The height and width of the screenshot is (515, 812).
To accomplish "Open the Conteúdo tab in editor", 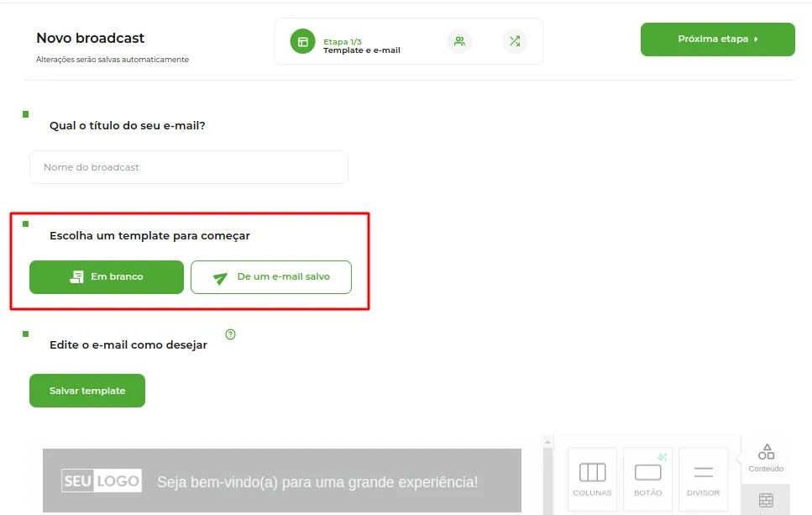I will [766, 459].
